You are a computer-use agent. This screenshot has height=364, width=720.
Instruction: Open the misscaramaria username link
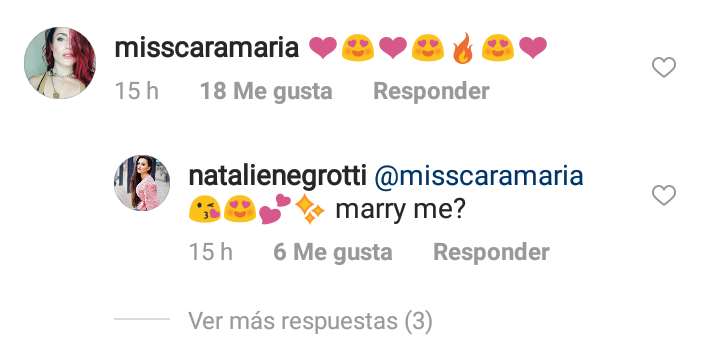[x=207, y=48]
